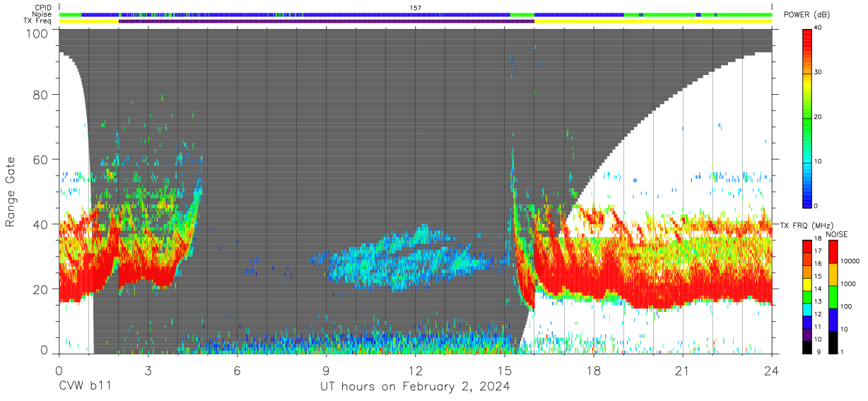Click the TX FRQ color bar

pyautogui.click(x=807, y=296)
